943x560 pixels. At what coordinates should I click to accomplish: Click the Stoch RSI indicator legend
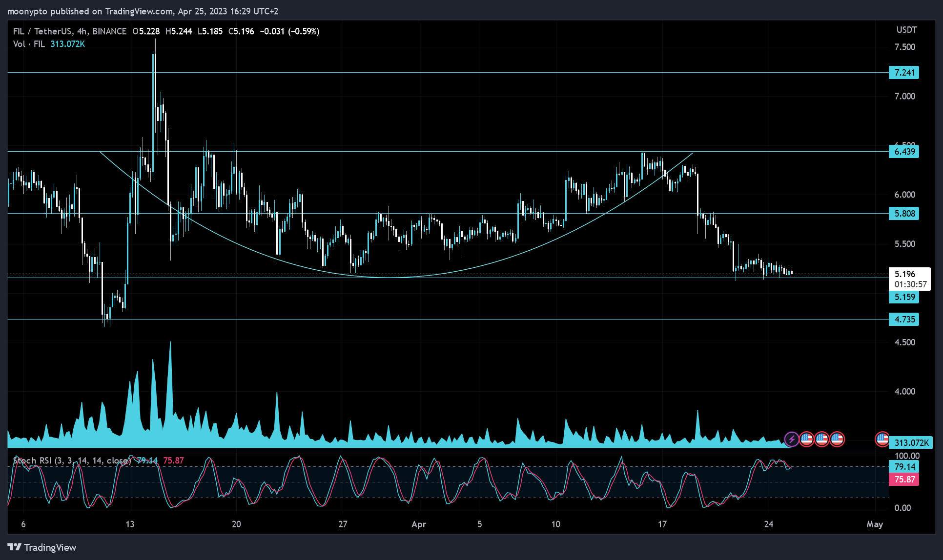[x=72, y=460]
